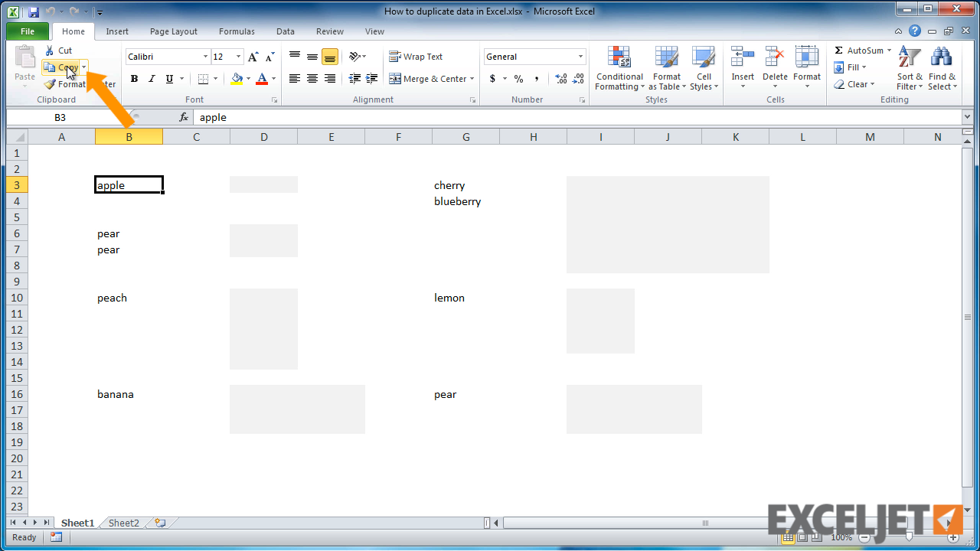Expand the Fill Color dropdown arrow
The height and width of the screenshot is (551, 980).
click(x=248, y=79)
